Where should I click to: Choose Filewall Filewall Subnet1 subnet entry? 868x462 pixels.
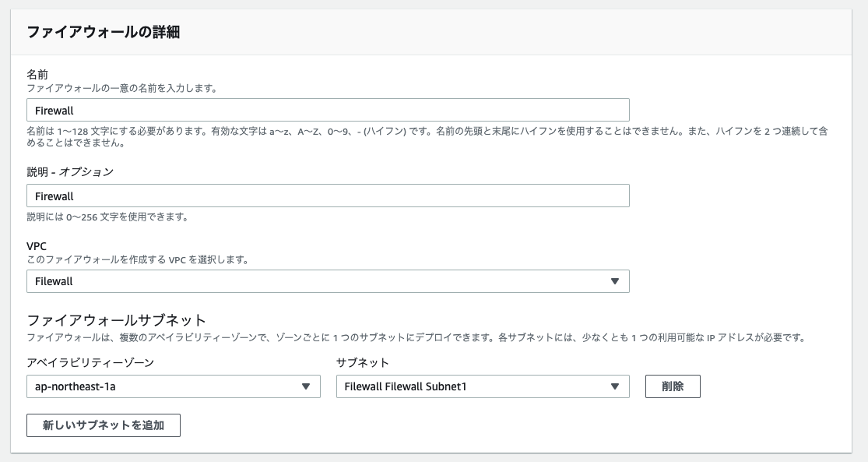coord(483,386)
